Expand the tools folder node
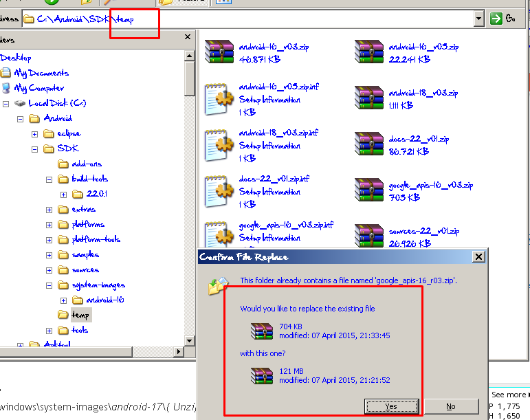Image resolution: width=530 pixels, height=420 pixels. [49, 331]
